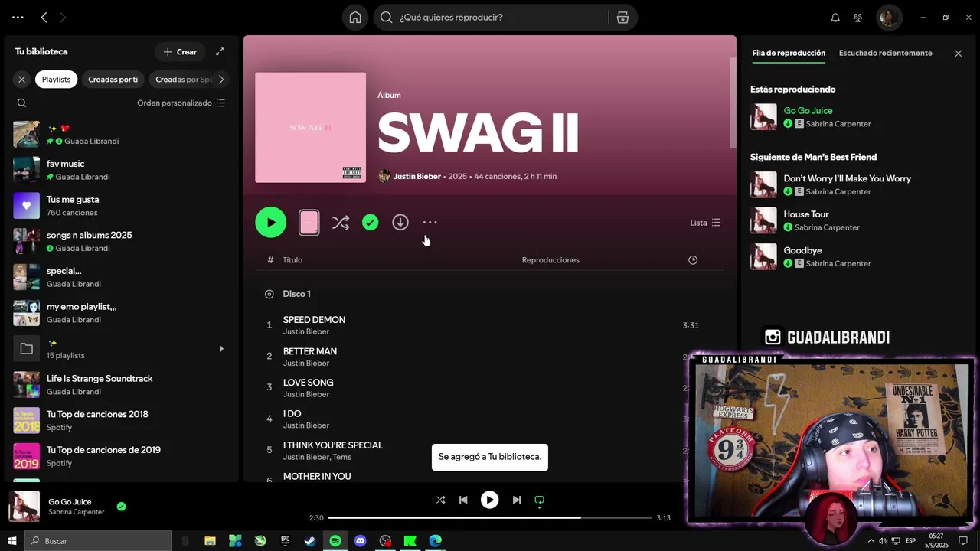Show more library filter chips with the arrow
The width and height of the screenshot is (980, 551).
(221, 79)
